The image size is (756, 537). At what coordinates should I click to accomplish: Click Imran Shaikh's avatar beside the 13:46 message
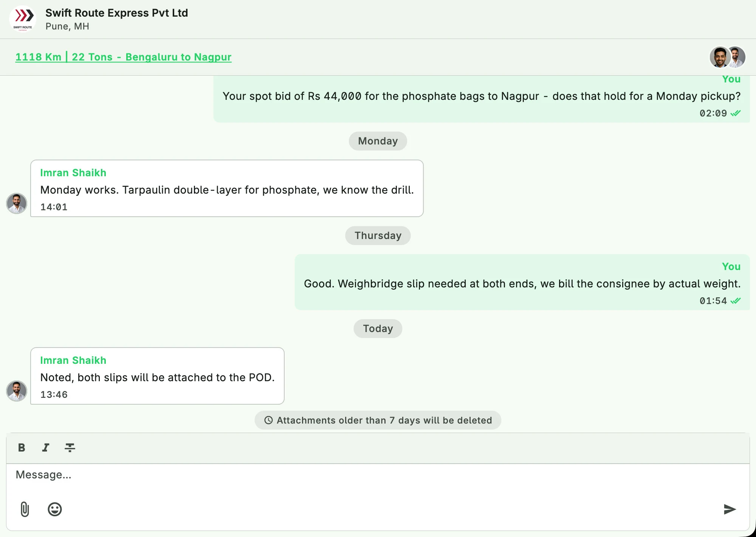(17, 391)
